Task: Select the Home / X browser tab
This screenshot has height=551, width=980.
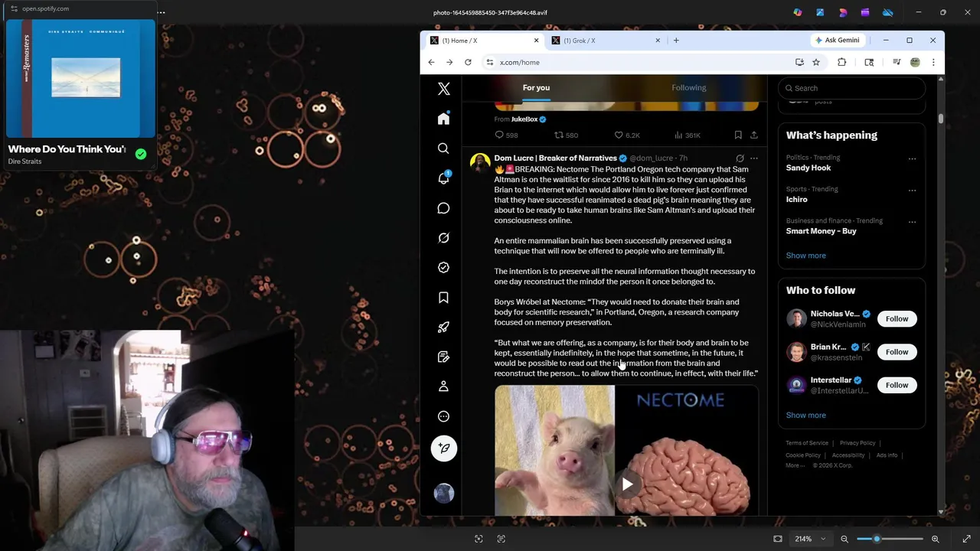Action: click(484, 41)
